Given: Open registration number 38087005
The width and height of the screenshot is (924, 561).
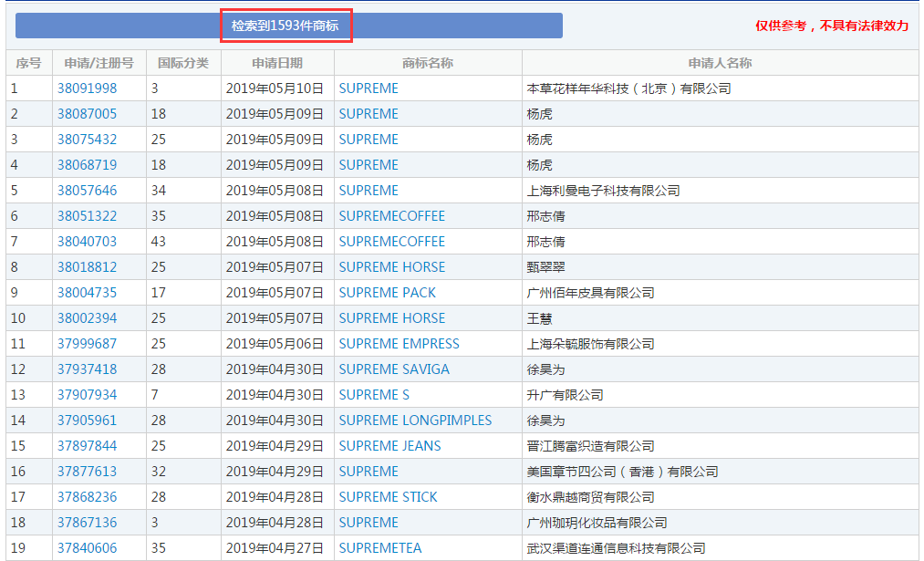Looking at the screenshot, I should 88,114.
